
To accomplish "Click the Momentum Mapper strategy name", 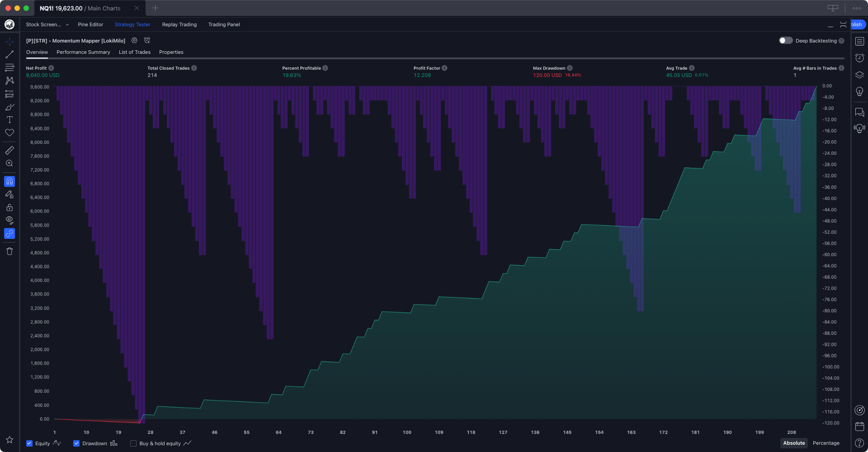I will [x=75, y=41].
